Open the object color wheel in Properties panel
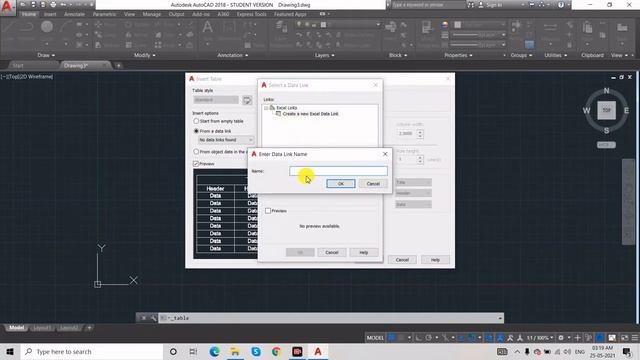The width and height of the screenshot is (640, 360). tap(445, 25)
